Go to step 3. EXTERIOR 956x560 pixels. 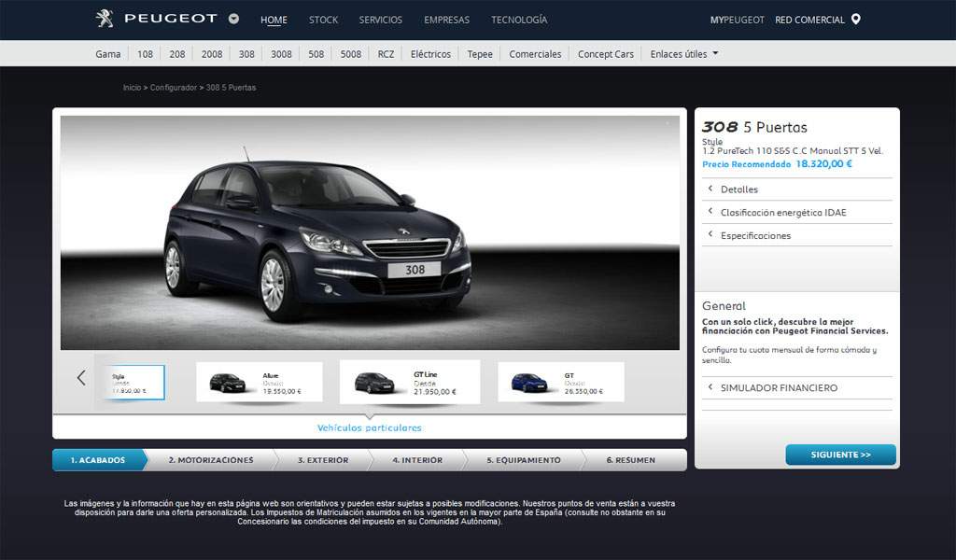point(323,460)
